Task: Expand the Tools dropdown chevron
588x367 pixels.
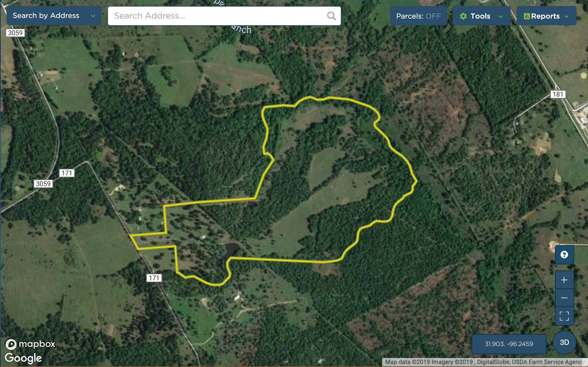Action: [x=500, y=16]
